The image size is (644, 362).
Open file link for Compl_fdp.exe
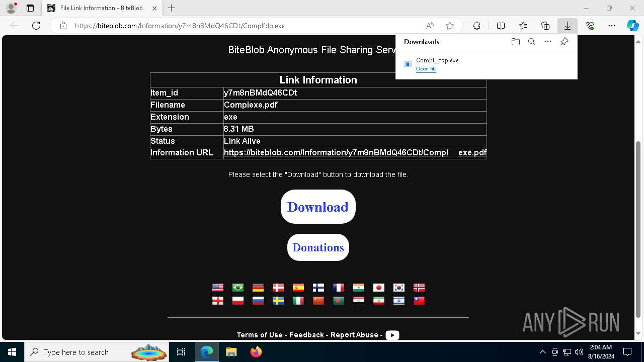tap(426, 69)
